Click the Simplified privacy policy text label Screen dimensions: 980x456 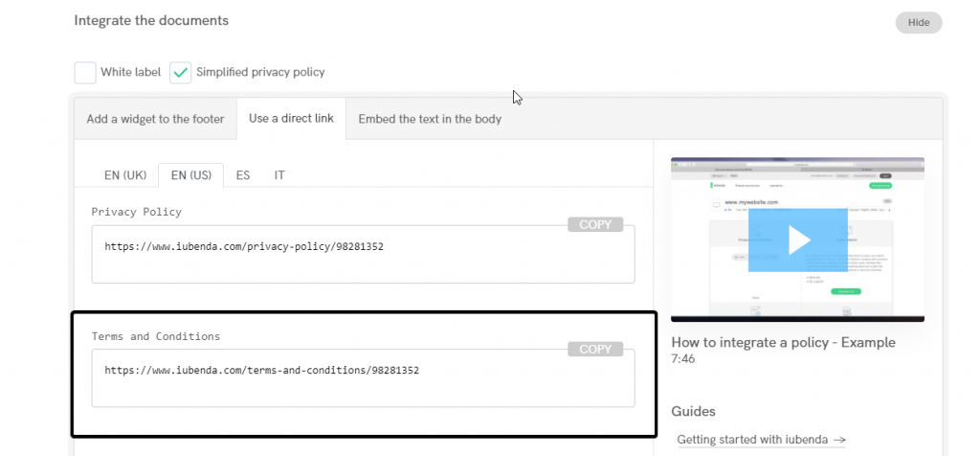[260, 72]
